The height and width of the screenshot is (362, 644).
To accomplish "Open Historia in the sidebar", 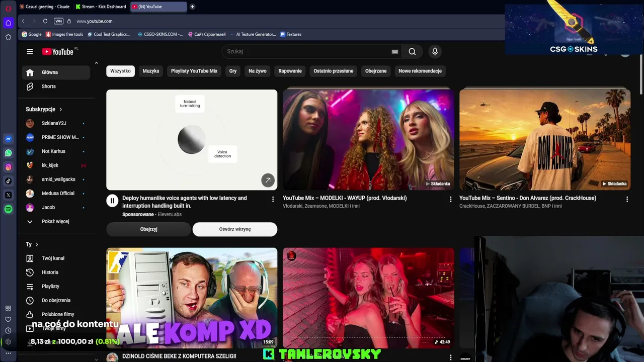I will (x=56, y=273).
